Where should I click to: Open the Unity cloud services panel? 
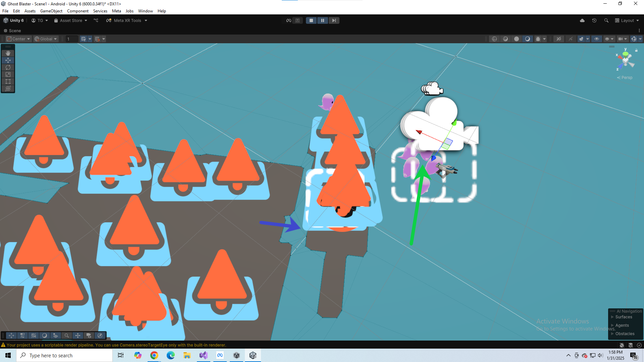(x=583, y=20)
